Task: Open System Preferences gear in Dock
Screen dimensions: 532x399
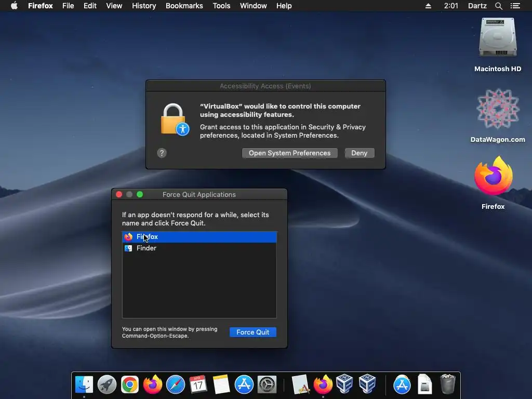Action: pos(267,384)
